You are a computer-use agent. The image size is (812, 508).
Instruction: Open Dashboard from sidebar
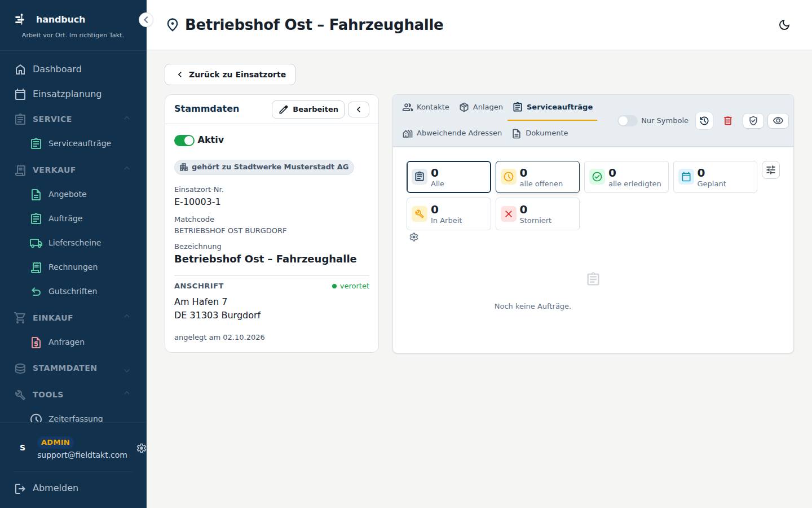click(73, 69)
